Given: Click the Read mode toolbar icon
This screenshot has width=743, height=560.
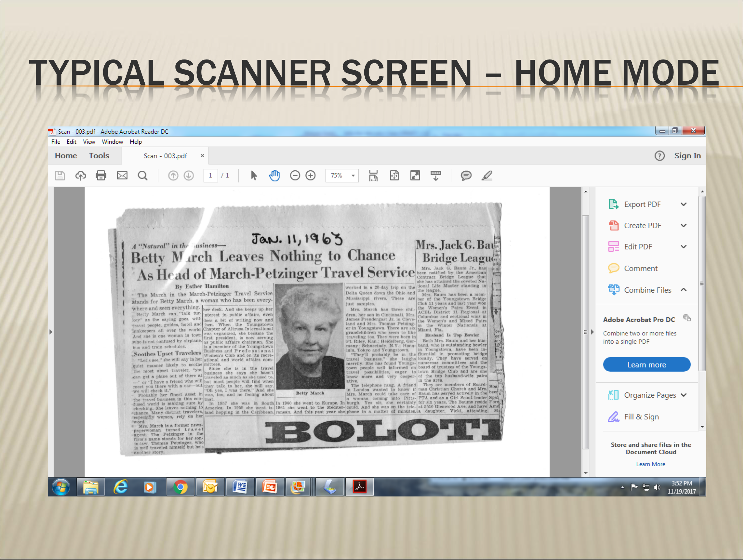Looking at the screenshot, I should pyautogui.click(x=436, y=176).
